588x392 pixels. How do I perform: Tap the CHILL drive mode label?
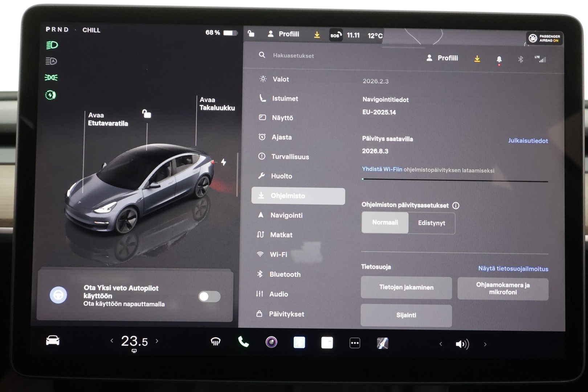tap(91, 30)
